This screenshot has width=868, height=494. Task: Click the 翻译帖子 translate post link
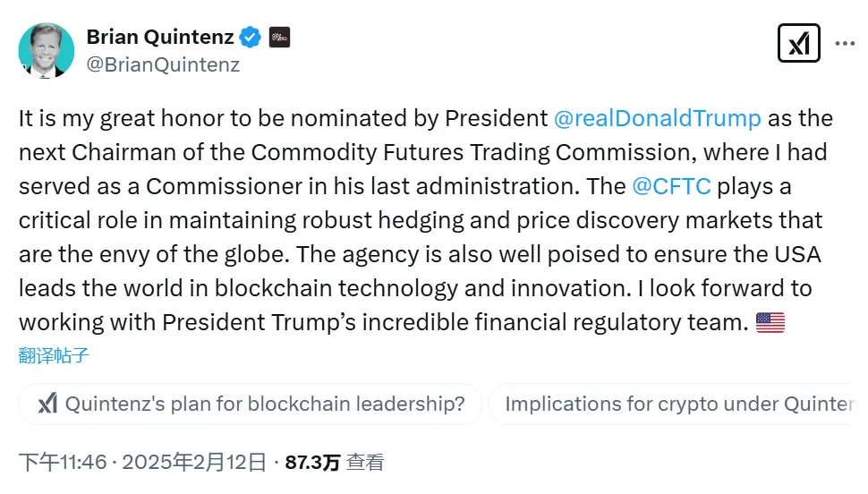click(x=54, y=354)
